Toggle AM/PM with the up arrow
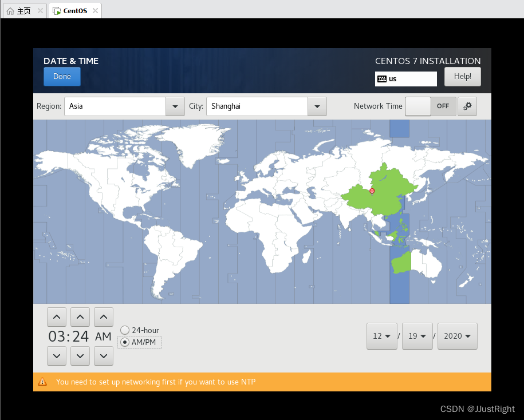This screenshot has width=524, height=420. pyautogui.click(x=104, y=317)
